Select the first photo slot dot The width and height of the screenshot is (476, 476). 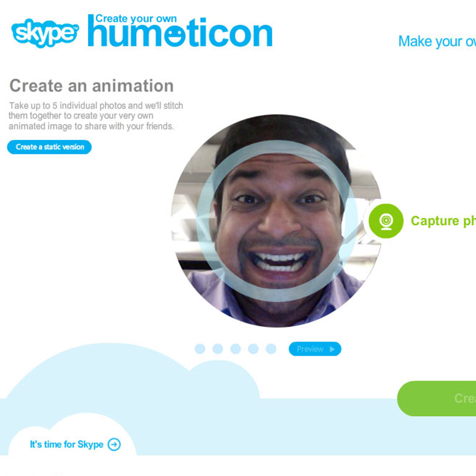click(x=200, y=349)
